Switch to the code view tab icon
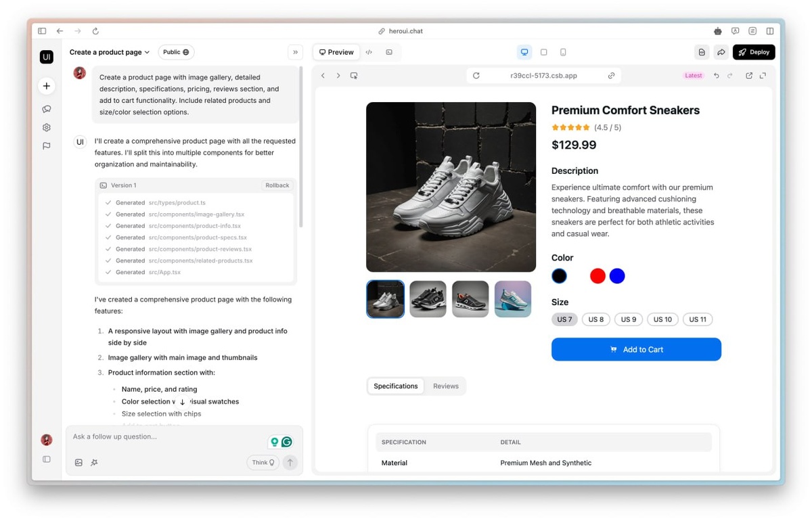The image size is (812, 521). coord(369,52)
